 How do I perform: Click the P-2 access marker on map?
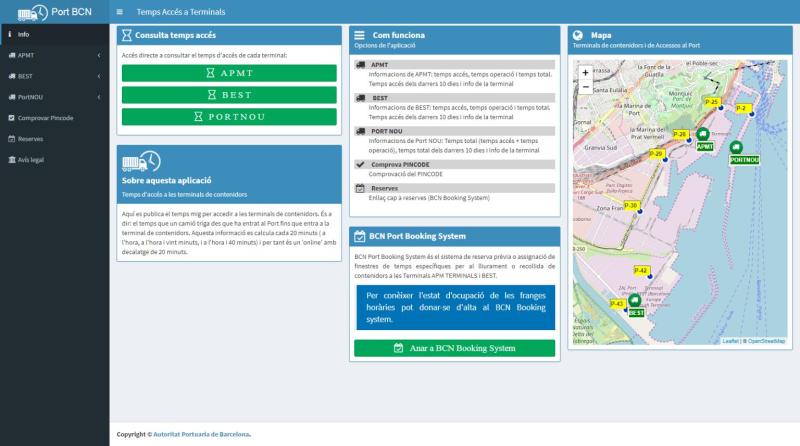743,108
